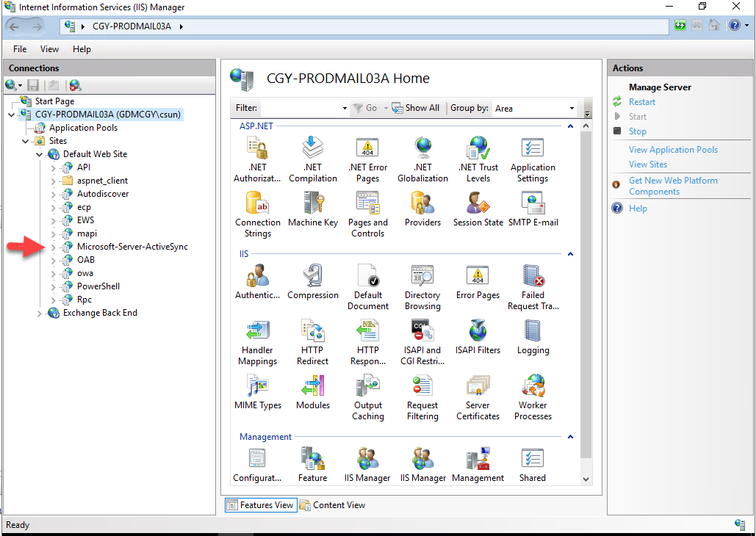The width and height of the screenshot is (756, 536).
Task: Open the Connection Strings feature
Action: pyautogui.click(x=257, y=214)
